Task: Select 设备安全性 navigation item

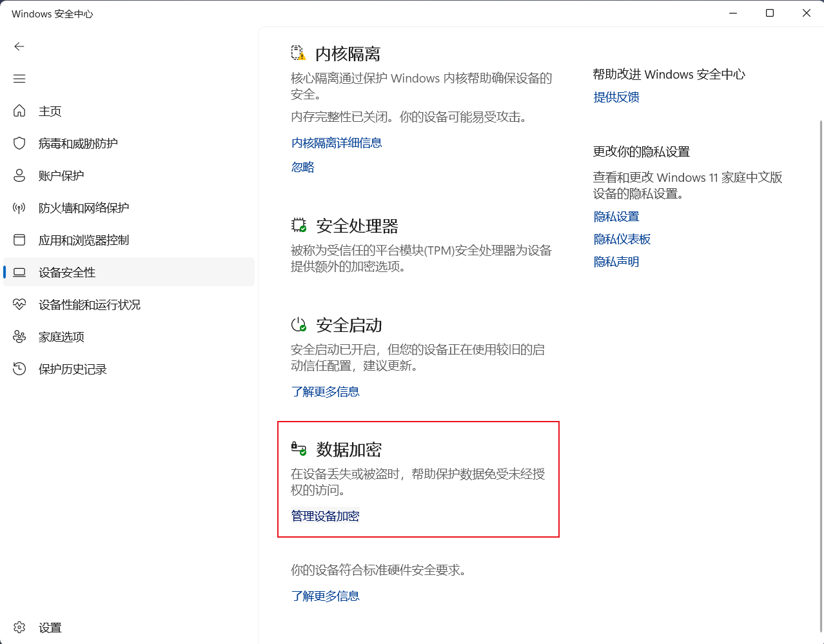Action: point(129,272)
